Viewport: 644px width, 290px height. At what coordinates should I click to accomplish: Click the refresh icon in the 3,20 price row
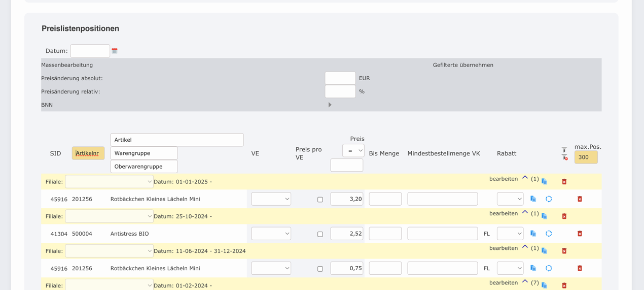point(549,199)
